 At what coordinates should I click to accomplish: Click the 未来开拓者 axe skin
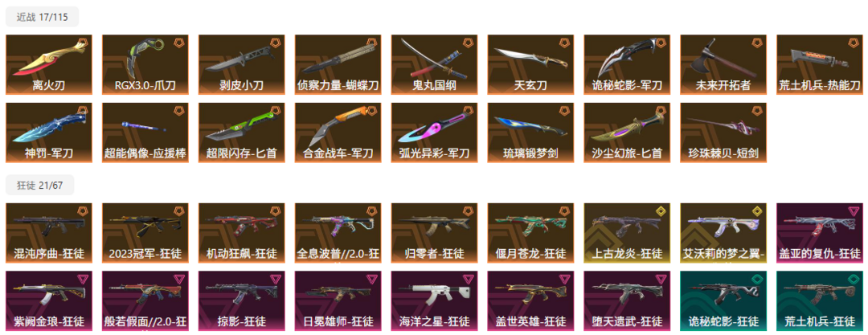[x=723, y=65]
